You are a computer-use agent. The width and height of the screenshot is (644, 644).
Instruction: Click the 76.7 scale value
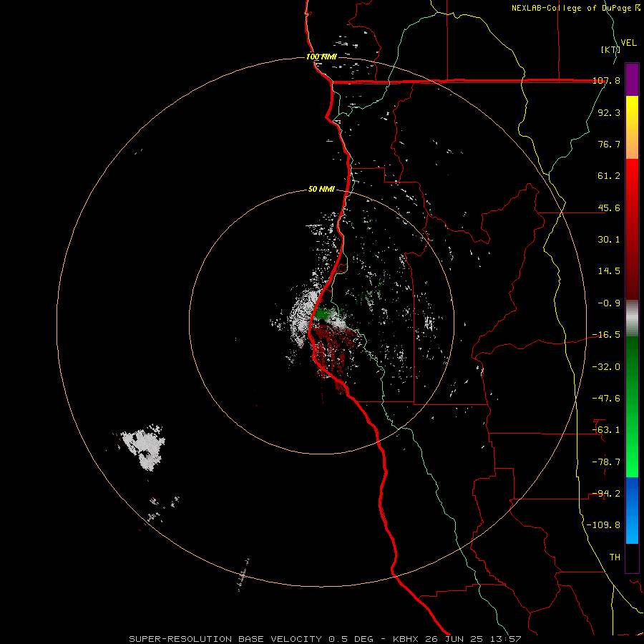point(609,144)
